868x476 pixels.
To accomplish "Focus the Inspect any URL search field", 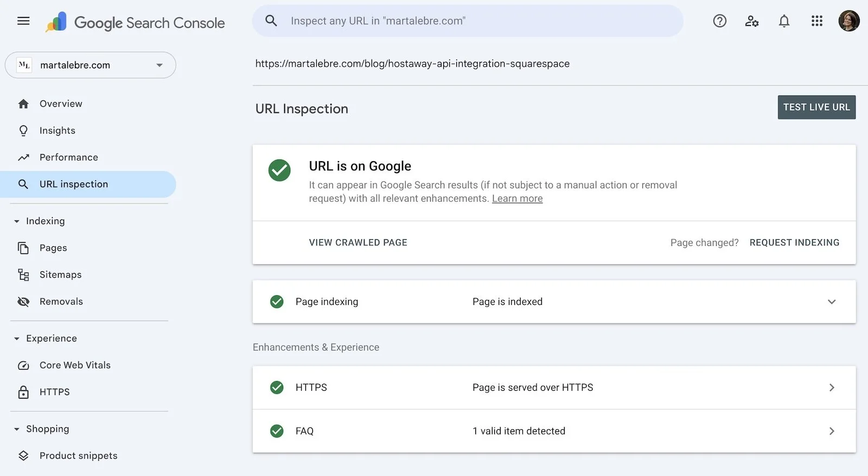I will (x=468, y=21).
